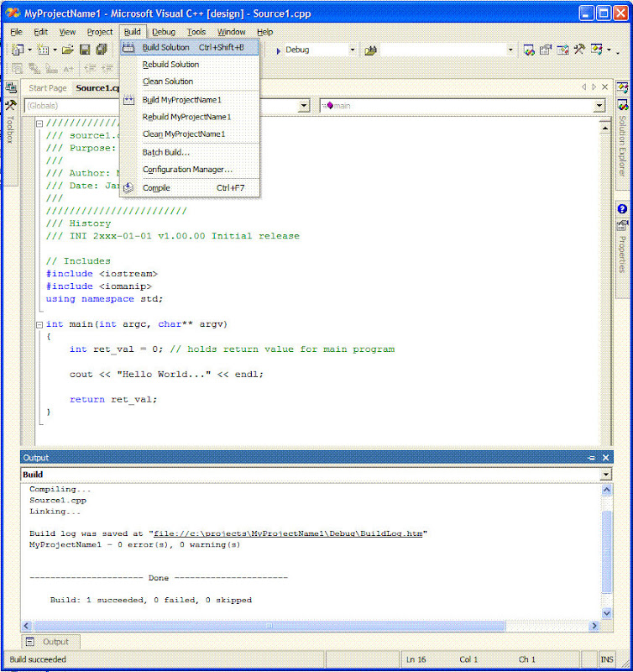Image resolution: width=633 pixels, height=672 pixels.
Task: Open the Help menu
Action: coord(264,32)
